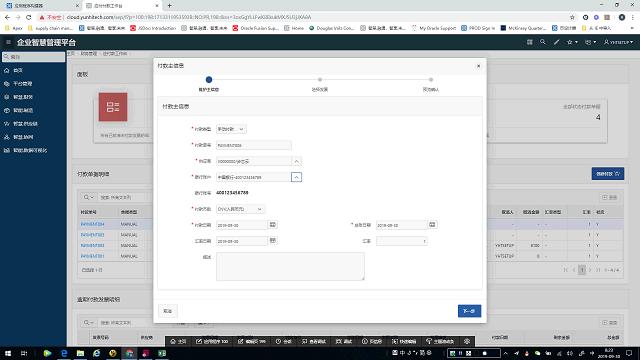Click the blue next-step button

point(469,311)
